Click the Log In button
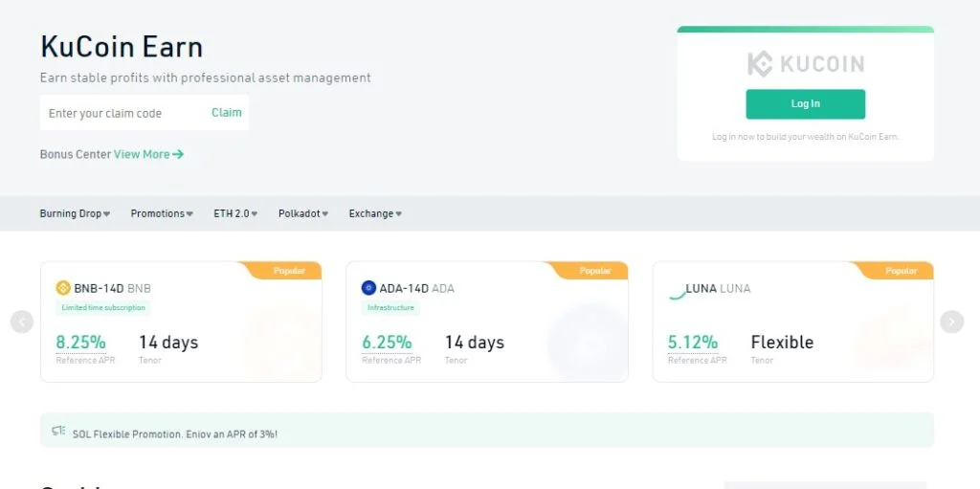The height and width of the screenshot is (489, 980). tap(806, 103)
